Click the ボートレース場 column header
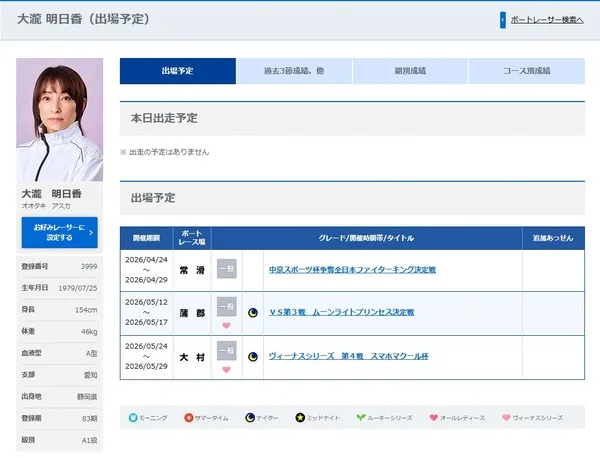This screenshot has width=600, height=458. coord(192,238)
